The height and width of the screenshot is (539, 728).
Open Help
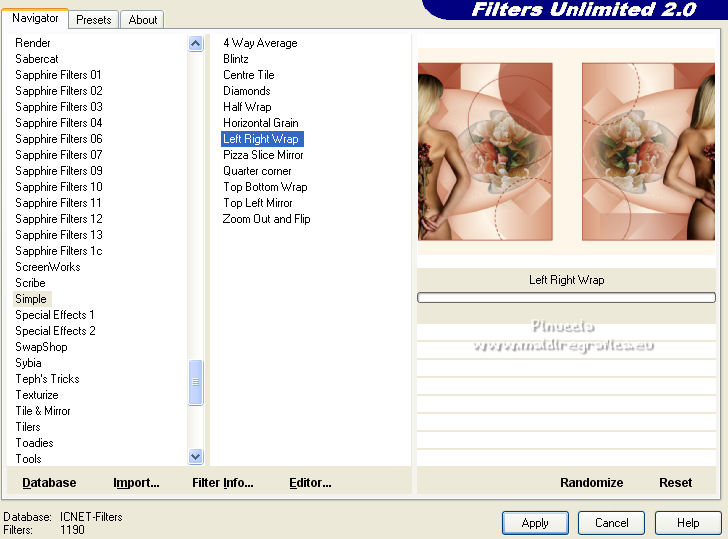tap(688, 523)
